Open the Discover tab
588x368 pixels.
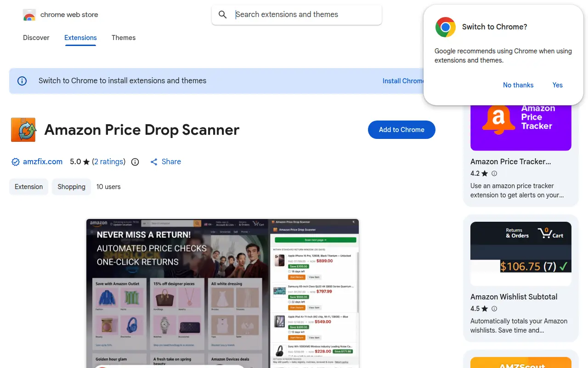pos(36,38)
